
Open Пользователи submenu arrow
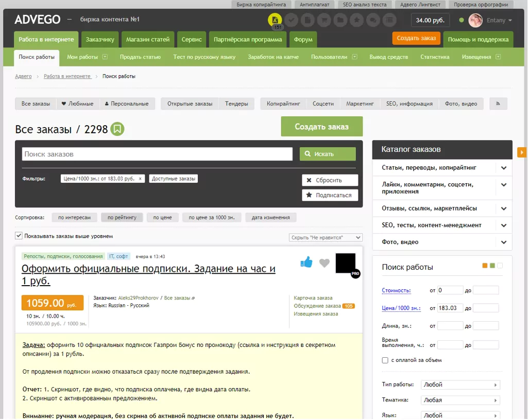pyautogui.click(x=354, y=57)
